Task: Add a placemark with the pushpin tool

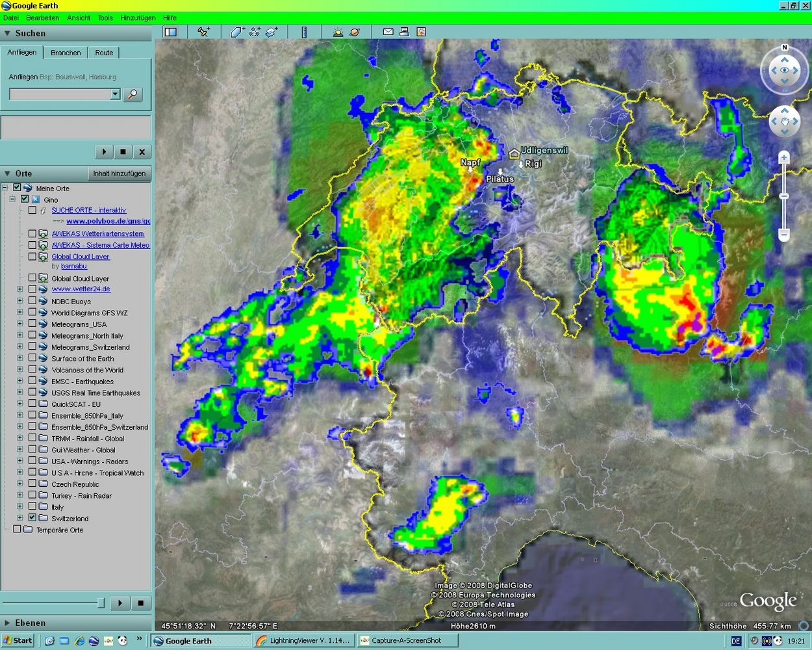Action: (203, 32)
